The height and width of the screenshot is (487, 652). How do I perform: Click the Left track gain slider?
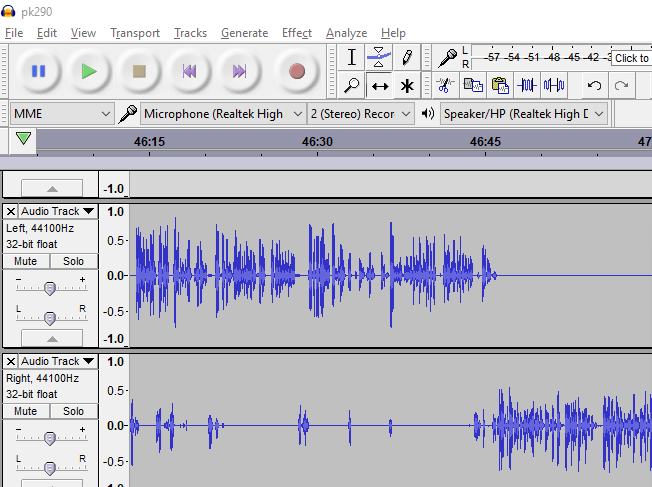[x=50, y=288]
